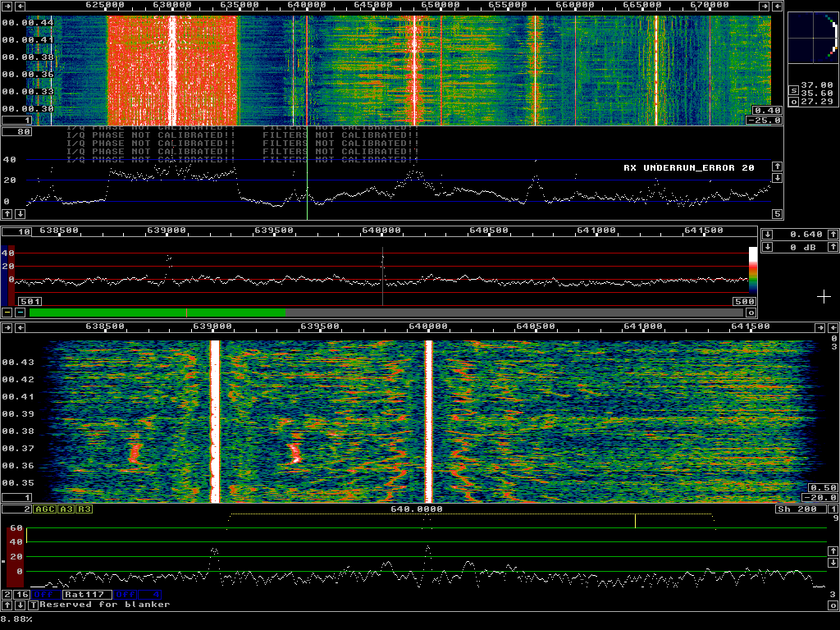Image resolution: width=840 pixels, height=630 pixels.
Task: Decrease the 0 dB gain value
Action: [x=768, y=247]
